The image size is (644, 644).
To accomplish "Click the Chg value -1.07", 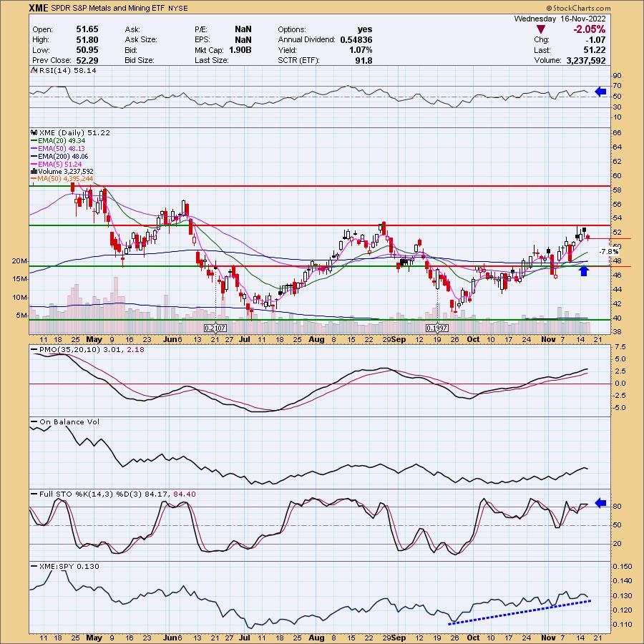I will click(x=595, y=39).
